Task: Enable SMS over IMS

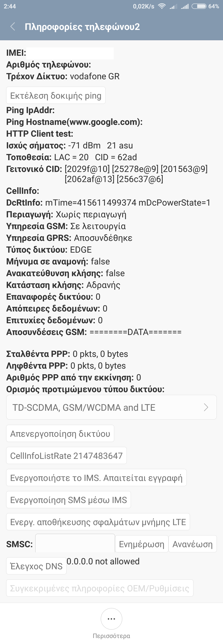Action: click(x=69, y=500)
